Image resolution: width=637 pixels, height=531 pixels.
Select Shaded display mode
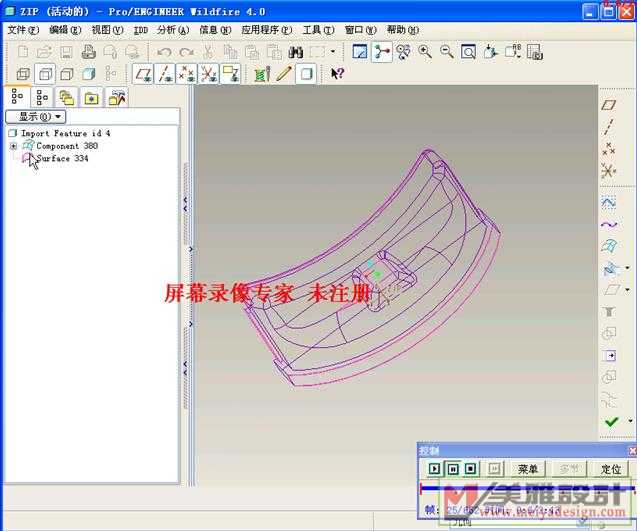click(89, 74)
